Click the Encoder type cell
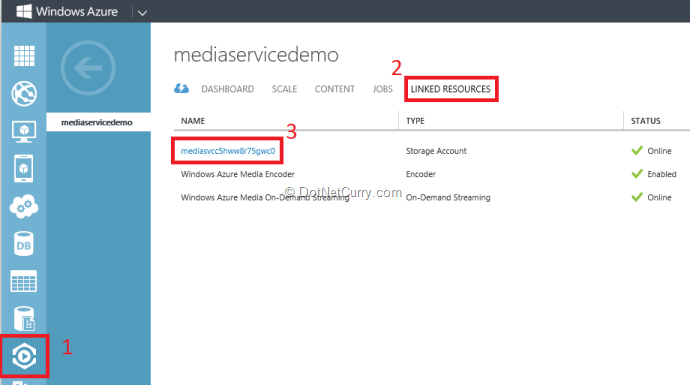The width and height of the screenshot is (690, 385). (x=421, y=174)
